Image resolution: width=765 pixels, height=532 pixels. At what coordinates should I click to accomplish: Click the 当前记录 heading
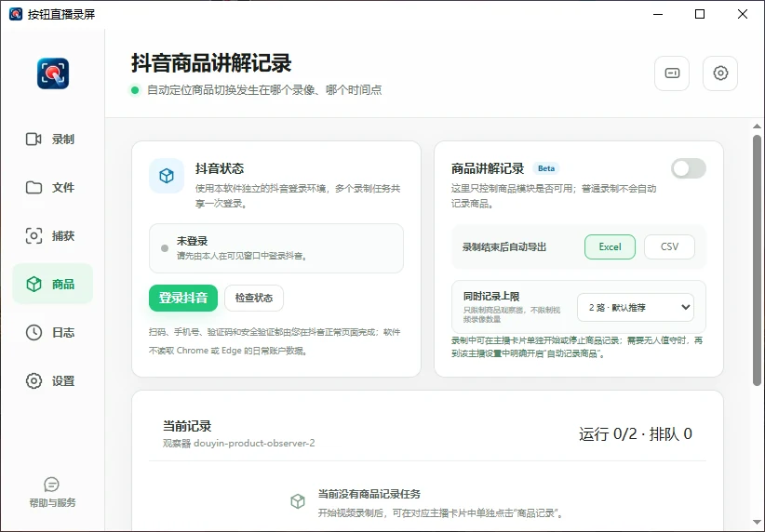(x=187, y=426)
